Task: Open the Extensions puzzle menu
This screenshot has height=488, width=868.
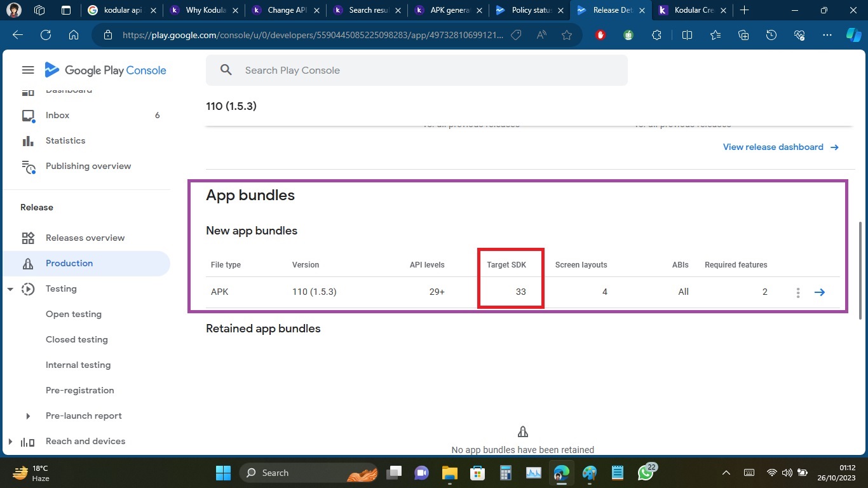Action: [656, 36]
